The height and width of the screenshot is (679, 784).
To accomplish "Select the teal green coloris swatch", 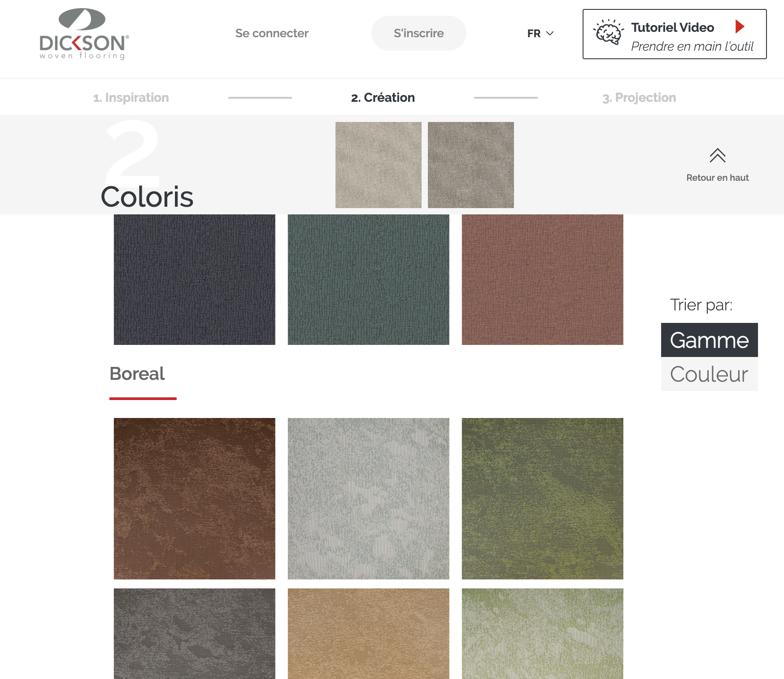I will (369, 279).
